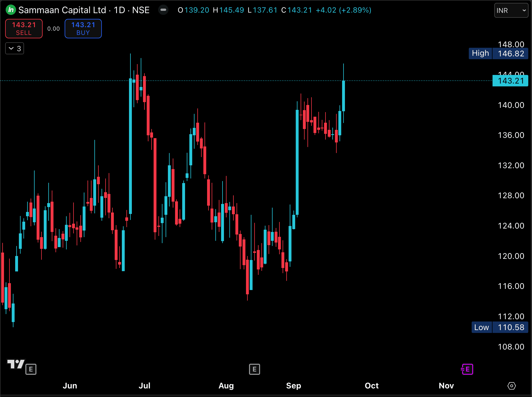
Task: Click the 140.00 price scale label
Action: [511, 105]
